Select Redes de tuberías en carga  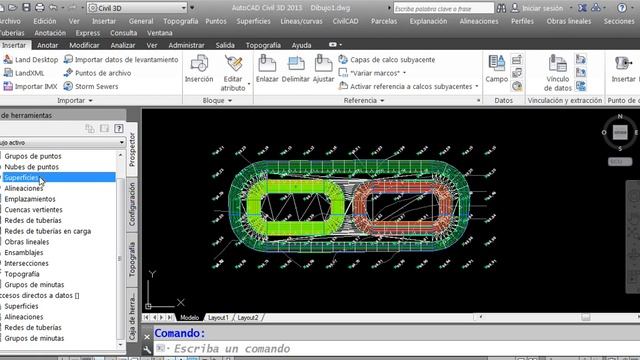pyautogui.click(x=47, y=231)
